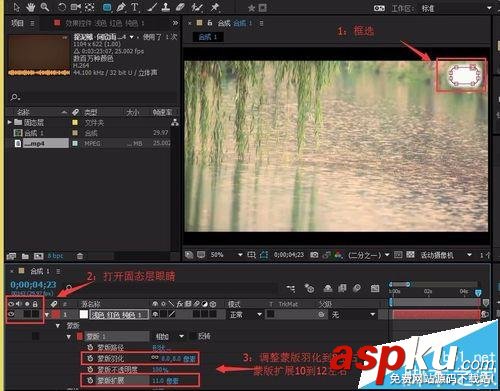Select the Zoom magnifier tool
This screenshot has width=500, height=391.
click(x=45, y=7)
